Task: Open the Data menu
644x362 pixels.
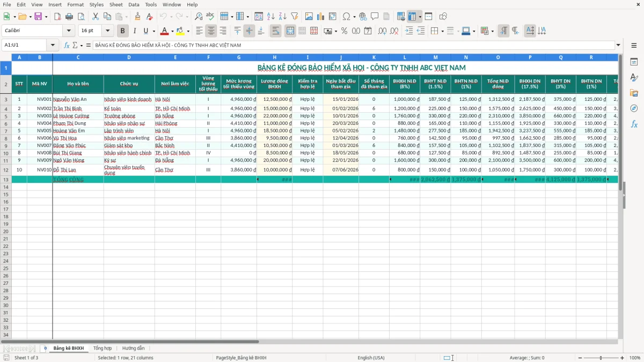Action: click(134, 4)
